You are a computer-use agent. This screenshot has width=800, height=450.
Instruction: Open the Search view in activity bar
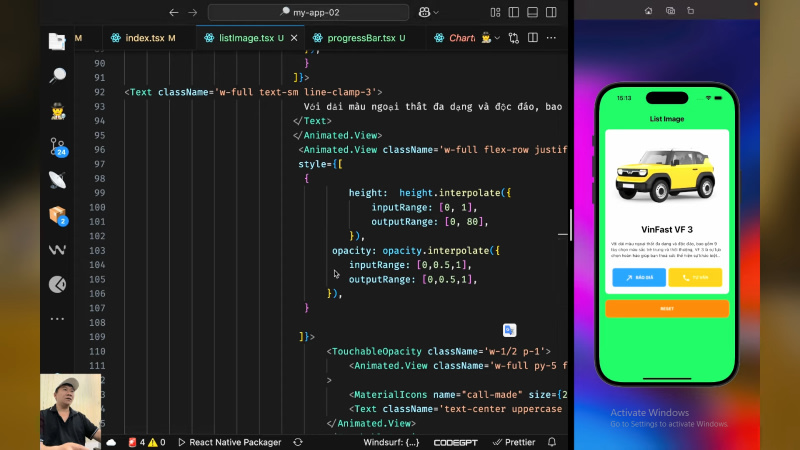57,76
